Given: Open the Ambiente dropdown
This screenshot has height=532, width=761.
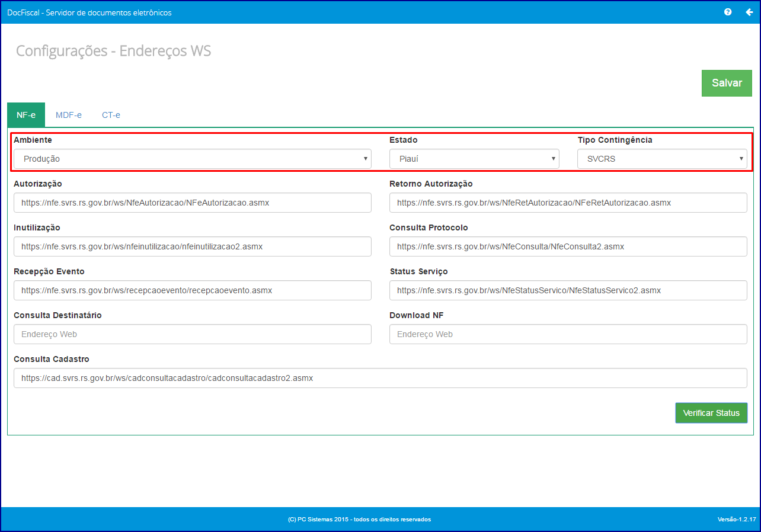Looking at the screenshot, I should 192,159.
